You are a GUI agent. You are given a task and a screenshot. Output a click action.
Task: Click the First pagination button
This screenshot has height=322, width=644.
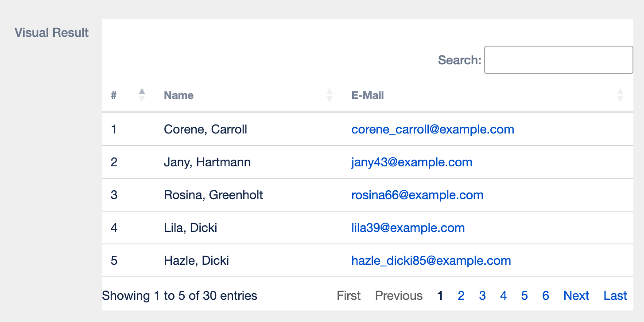tap(349, 296)
